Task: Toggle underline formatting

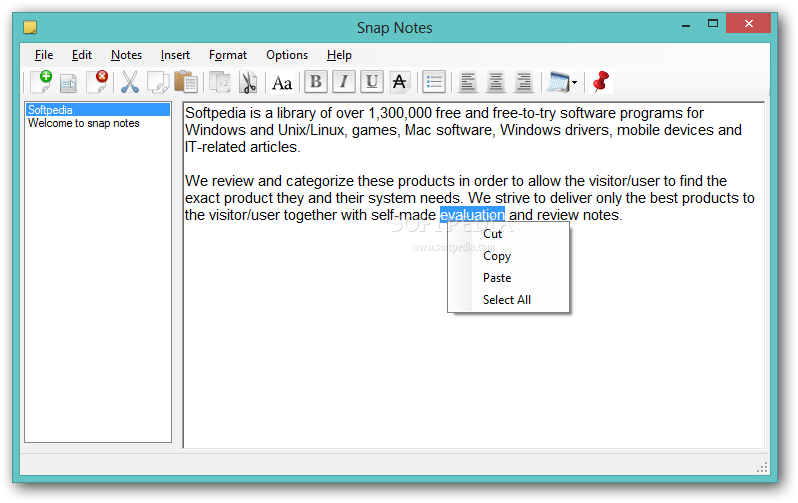Action: tap(372, 82)
